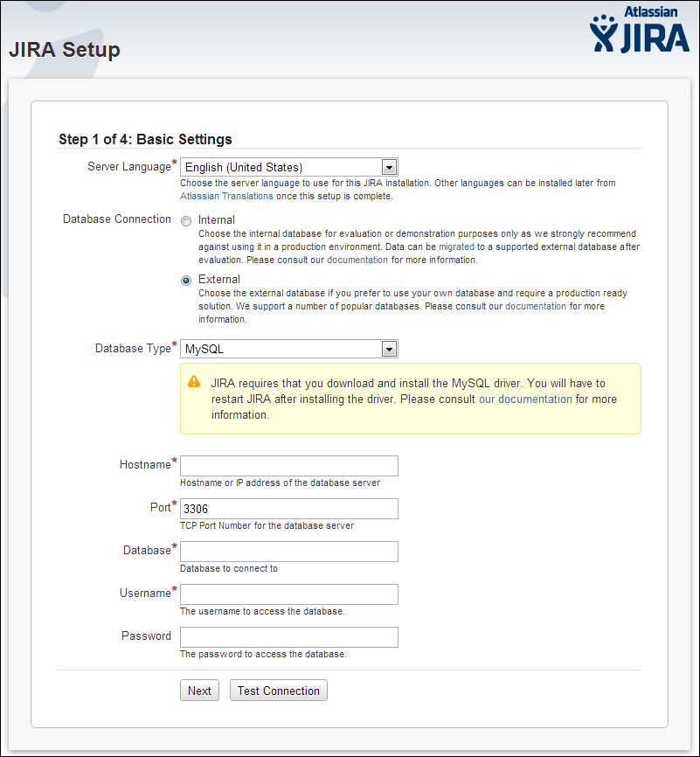Screen dimensions: 700x757
Task: Open the Database Type dropdown
Action: coord(289,349)
